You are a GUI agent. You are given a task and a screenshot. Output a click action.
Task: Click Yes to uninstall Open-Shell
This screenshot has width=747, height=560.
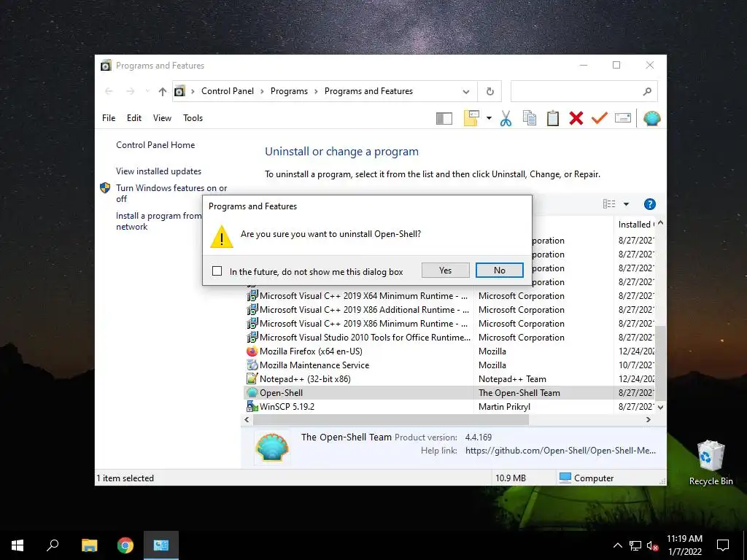pos(446,270)
